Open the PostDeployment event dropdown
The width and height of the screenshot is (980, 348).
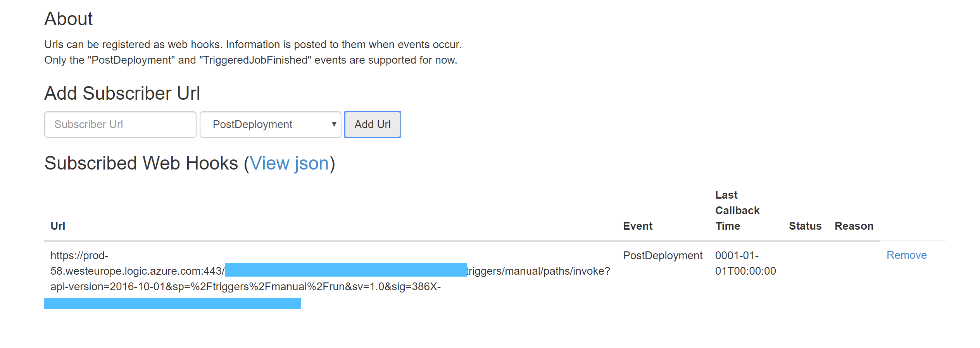(x=270, y=125)
